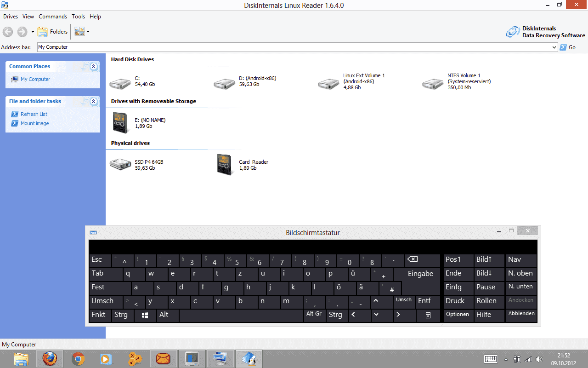Open Firefox from the taskbar

pos(50,359)
